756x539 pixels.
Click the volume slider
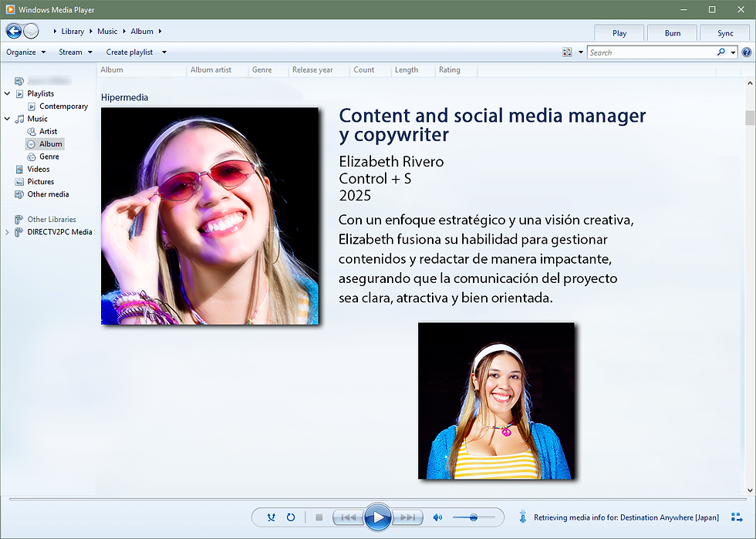tap(474, 517)
